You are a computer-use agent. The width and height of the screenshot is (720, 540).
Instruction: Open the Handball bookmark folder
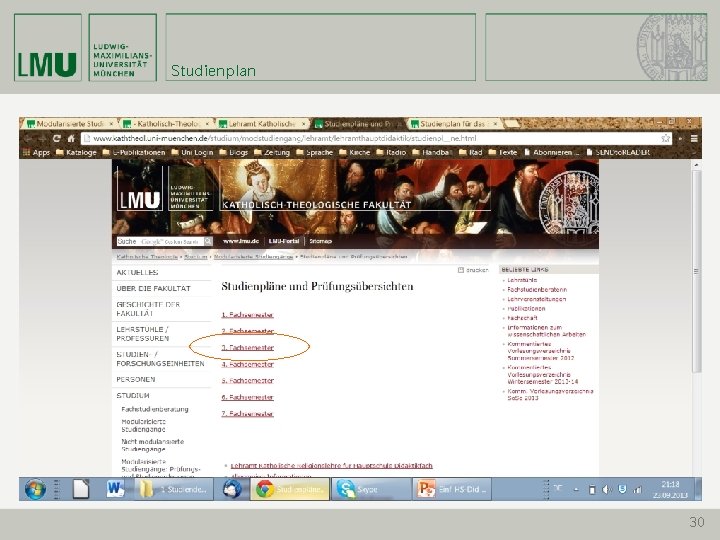click(x=433, y=152)
